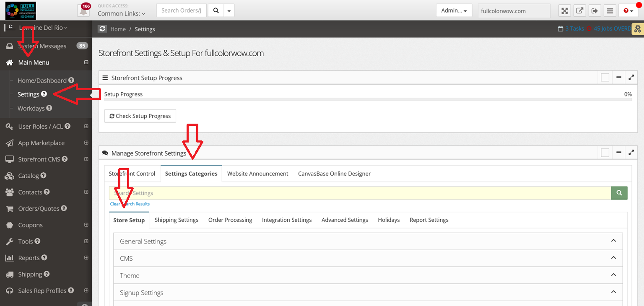Open the Website Announcement tab
Image resolution: width=644 pixels, height=306 pixels.
tap(257, 174)
